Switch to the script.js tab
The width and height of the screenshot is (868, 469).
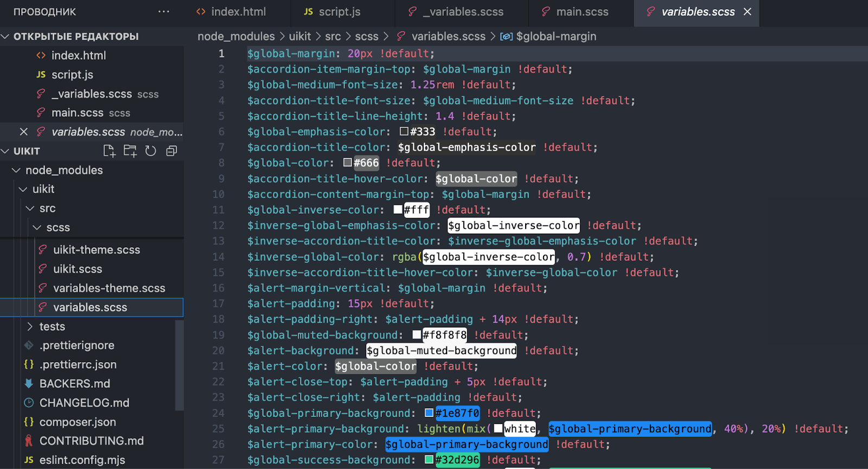333,11
